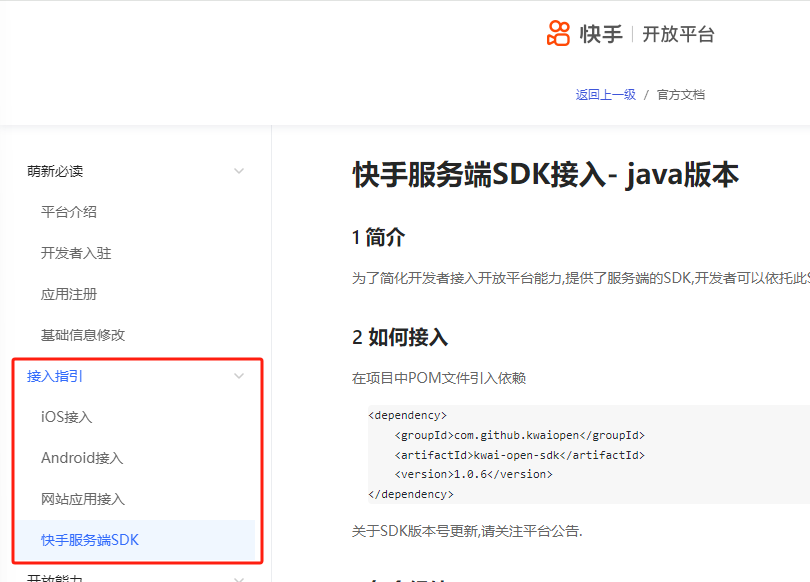Screen dimensions: 810x582
Task: Select the 接入指引 menu heading
Action: [55, 376]
